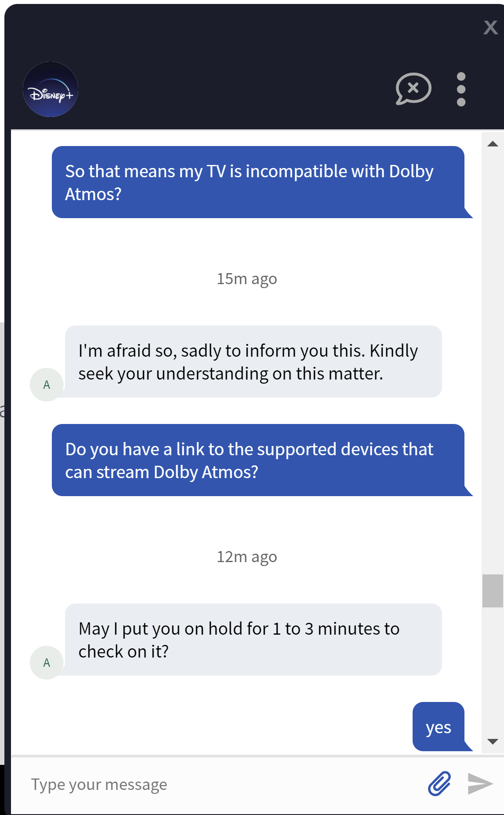
Task: Click the 'May I put you on hold' reply
Action: [x=253, y=640]
